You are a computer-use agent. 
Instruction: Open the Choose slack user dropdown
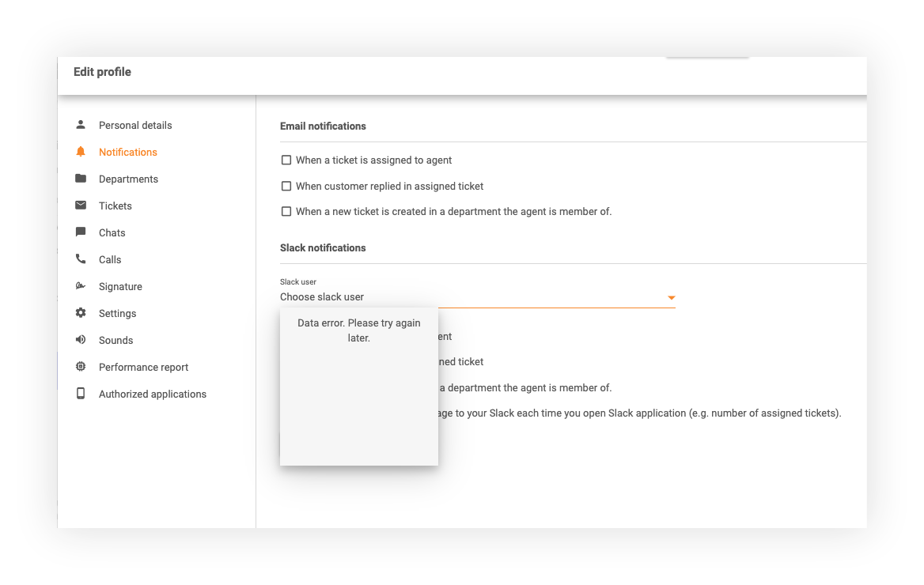tap(475, 296)
